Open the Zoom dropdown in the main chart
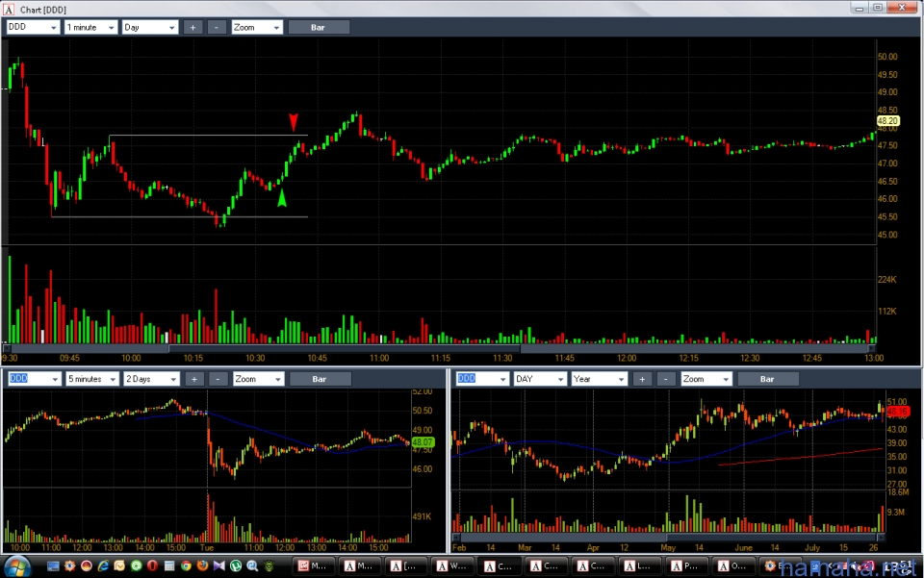This screenshot has height=578, width=924. pyautogui.click(x=257, y=27)
